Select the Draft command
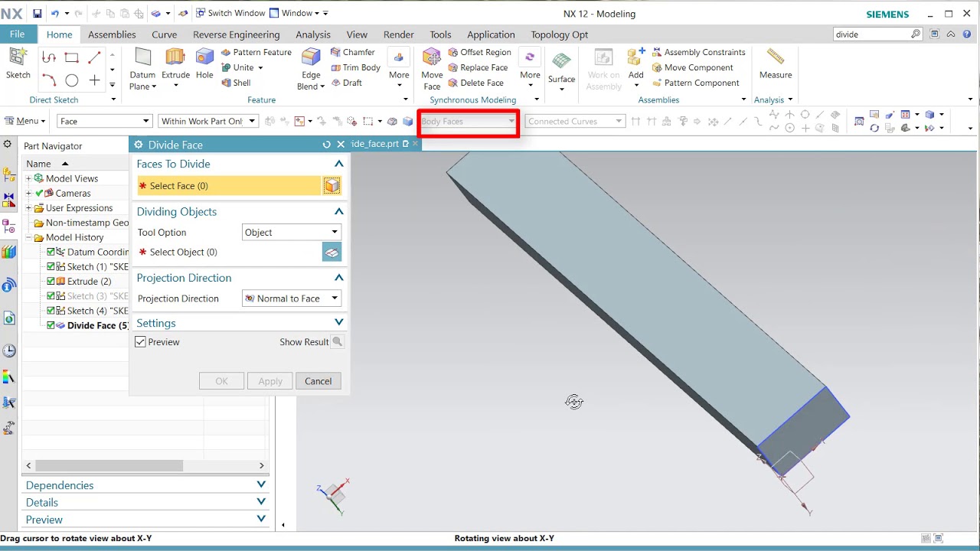 tap(346, 83)
